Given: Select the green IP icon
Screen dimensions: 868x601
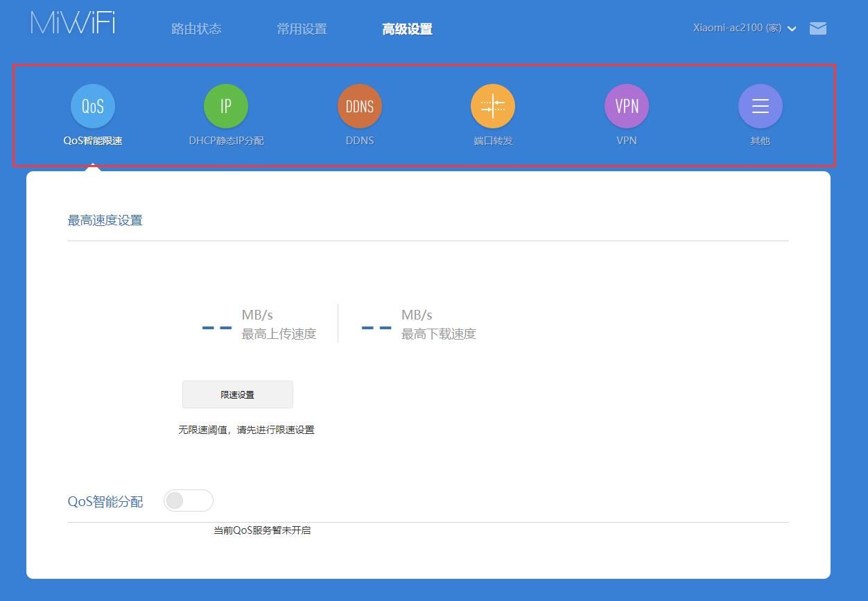Looking at the screenshot, I should (226, 106).
